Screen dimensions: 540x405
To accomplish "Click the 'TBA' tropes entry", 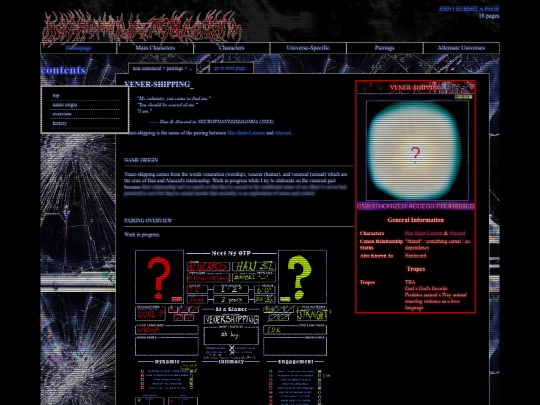I will tap(410, 282).
